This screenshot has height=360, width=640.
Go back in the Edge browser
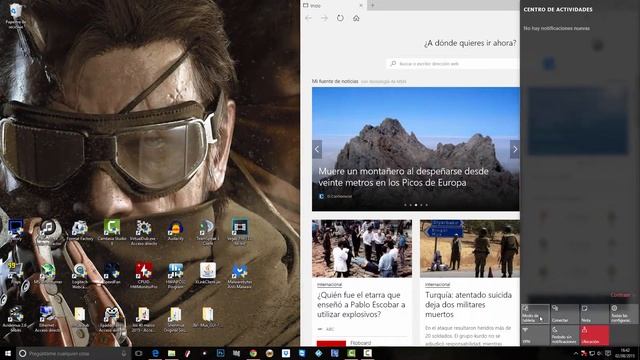pyautogui.click(x=309, y=18)
